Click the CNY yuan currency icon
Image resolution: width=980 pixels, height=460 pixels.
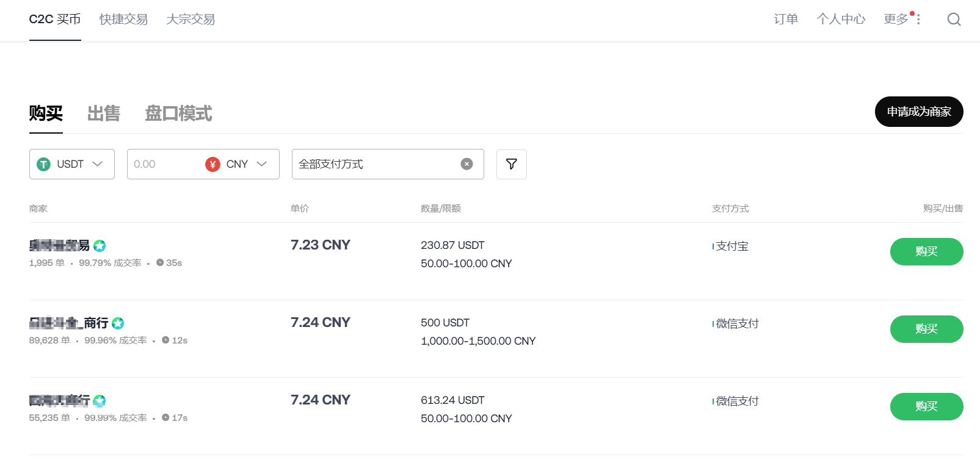212,164
